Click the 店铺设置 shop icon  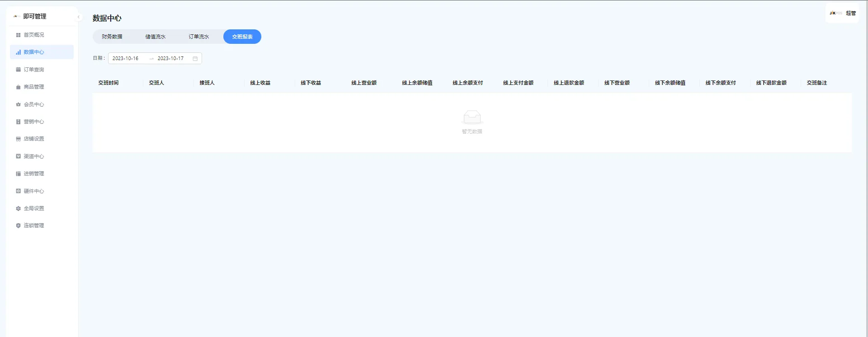pos(18,139)
